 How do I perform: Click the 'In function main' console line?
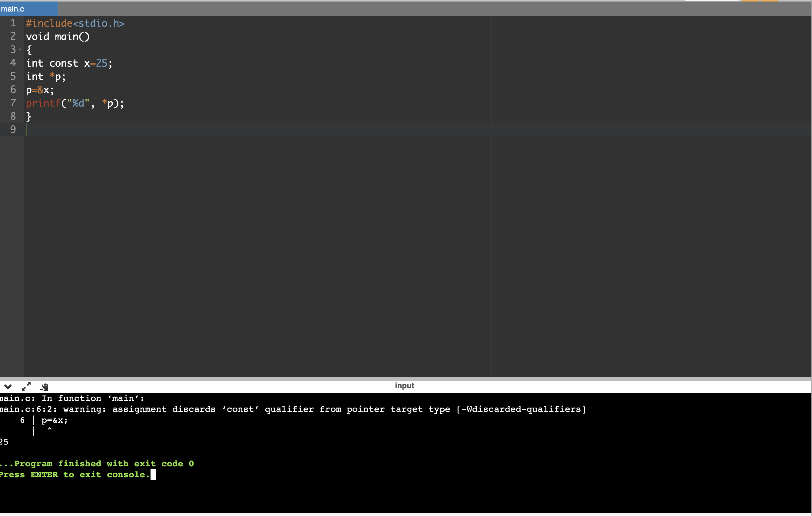pyautogui.click(x=72, y=398)
